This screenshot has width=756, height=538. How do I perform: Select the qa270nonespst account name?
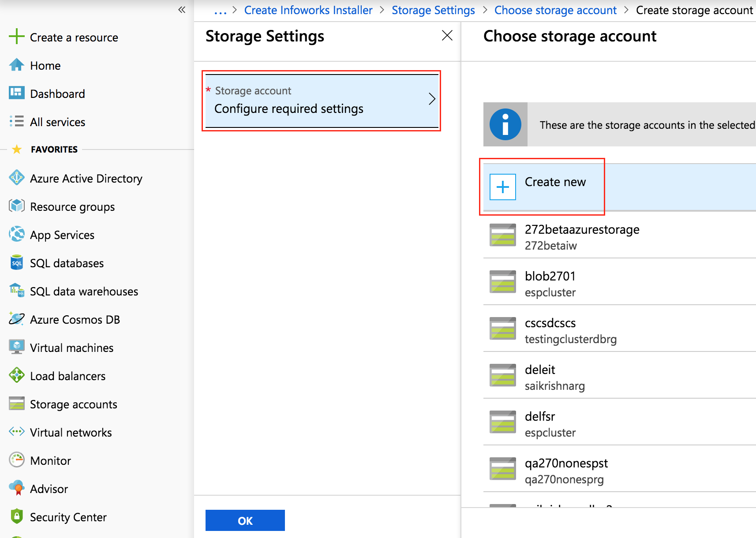point(566,463)
